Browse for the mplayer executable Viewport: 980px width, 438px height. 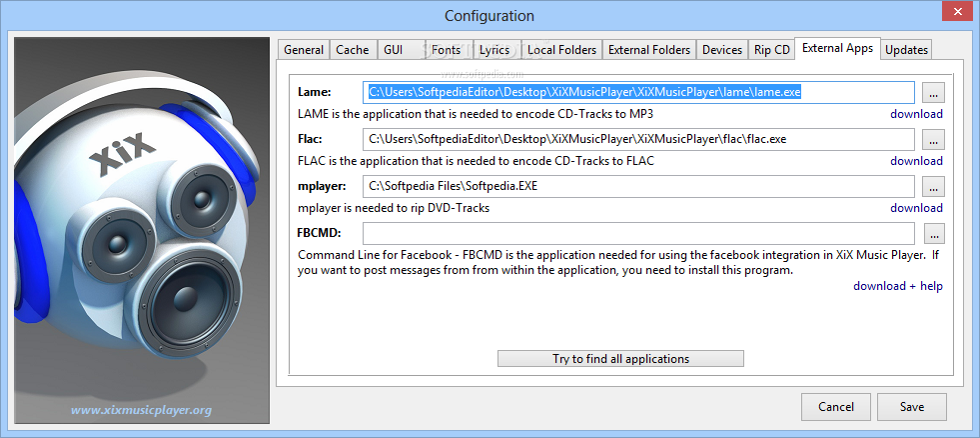pyautogui.click(x=934, y=186)
